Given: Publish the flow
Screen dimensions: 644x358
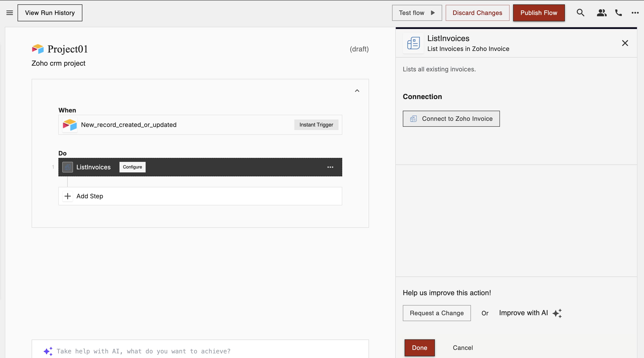Looking at the screenshot, I should [x=539, y=13].
